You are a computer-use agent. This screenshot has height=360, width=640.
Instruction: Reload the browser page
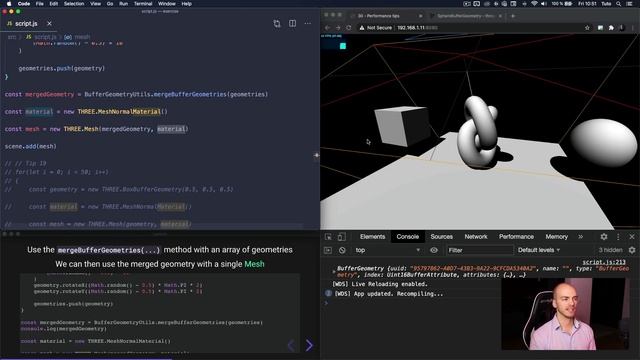point(349,28)
